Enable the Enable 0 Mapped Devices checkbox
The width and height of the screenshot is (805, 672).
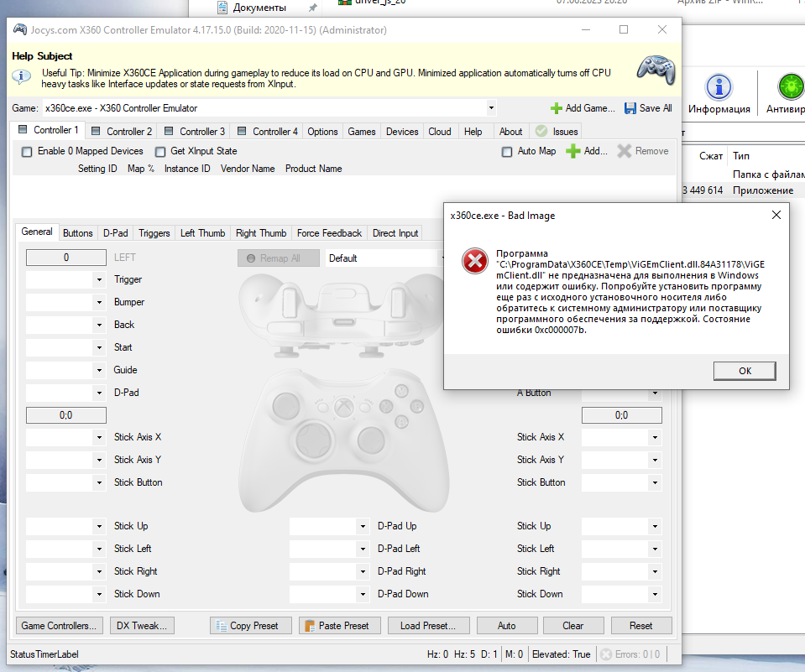[x=26, y=151]
